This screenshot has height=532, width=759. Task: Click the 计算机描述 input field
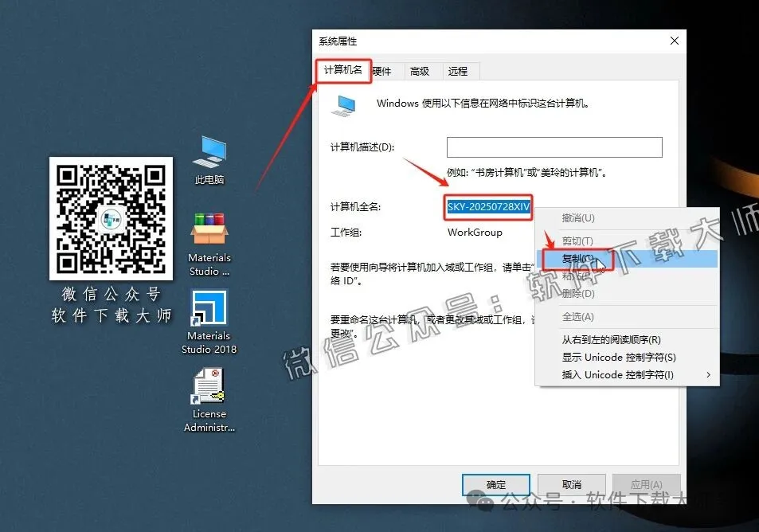tap(554, 147)
